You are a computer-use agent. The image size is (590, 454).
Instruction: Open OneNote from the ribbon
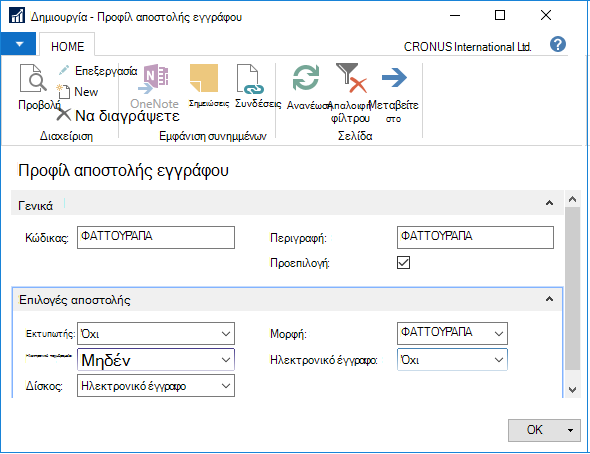(154, 87)
